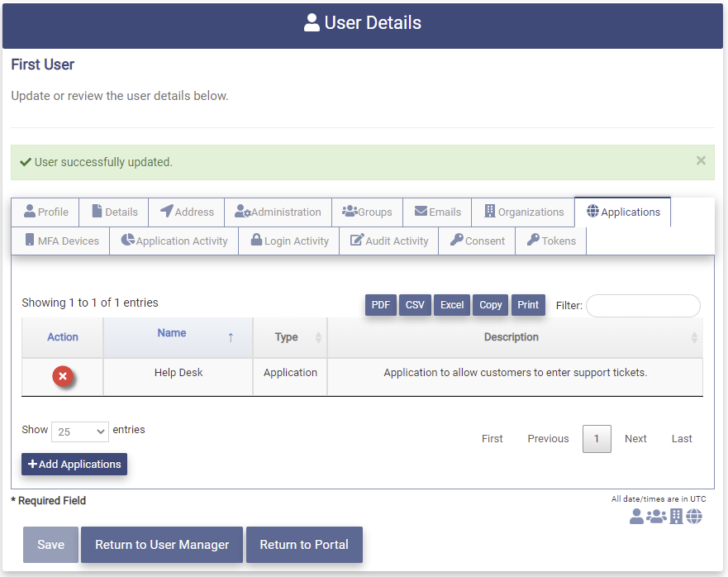The width and height of the screenshot is (728, 577).
Task: Click Add Applications button
Action: click(74, 464)
